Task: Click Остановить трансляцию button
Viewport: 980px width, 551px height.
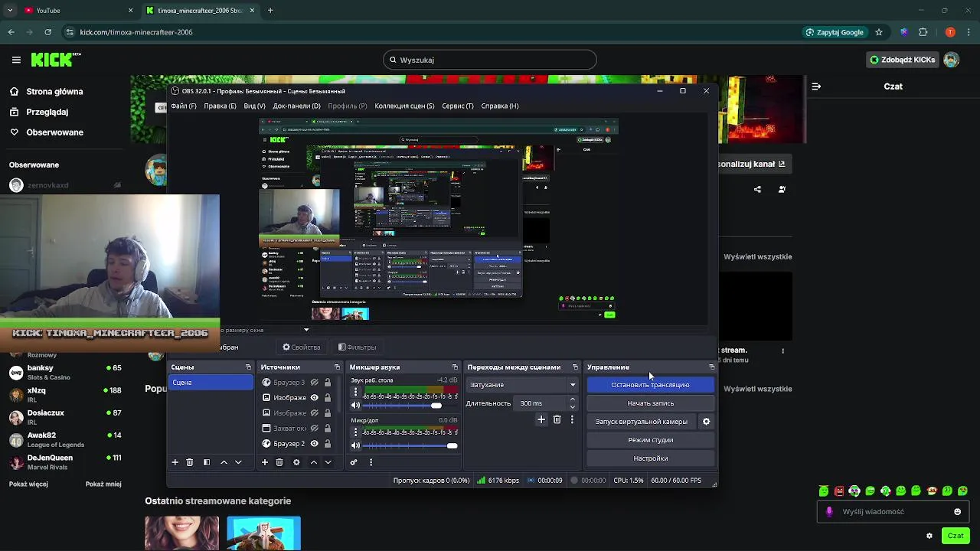Action: [650, 385]
